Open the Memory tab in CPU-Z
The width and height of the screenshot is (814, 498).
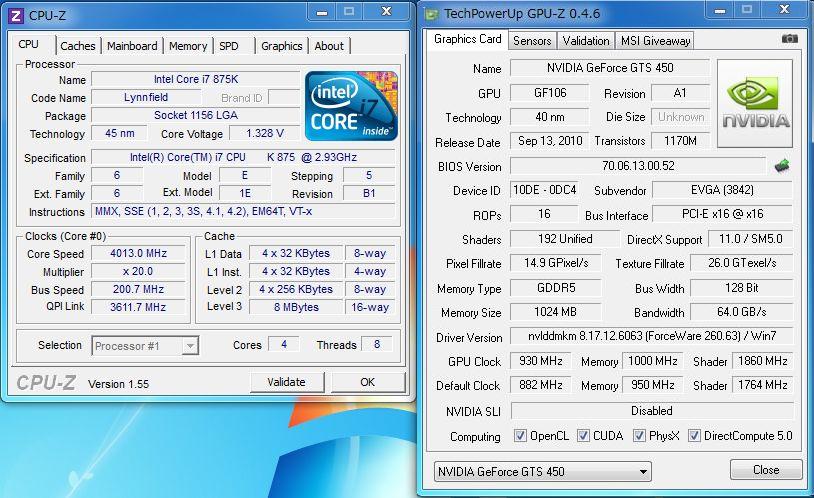188,46
